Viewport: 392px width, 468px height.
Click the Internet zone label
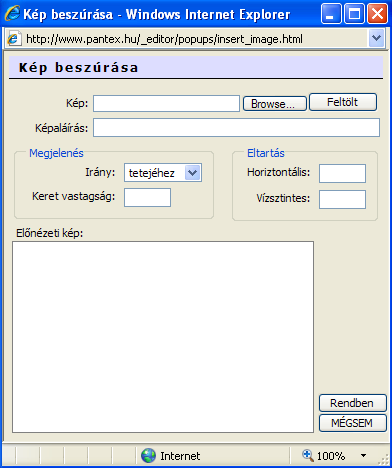point(180,456)
